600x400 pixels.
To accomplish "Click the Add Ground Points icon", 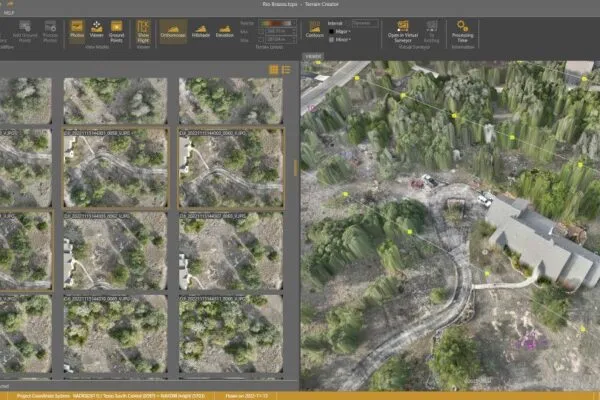I will point(25,31).
